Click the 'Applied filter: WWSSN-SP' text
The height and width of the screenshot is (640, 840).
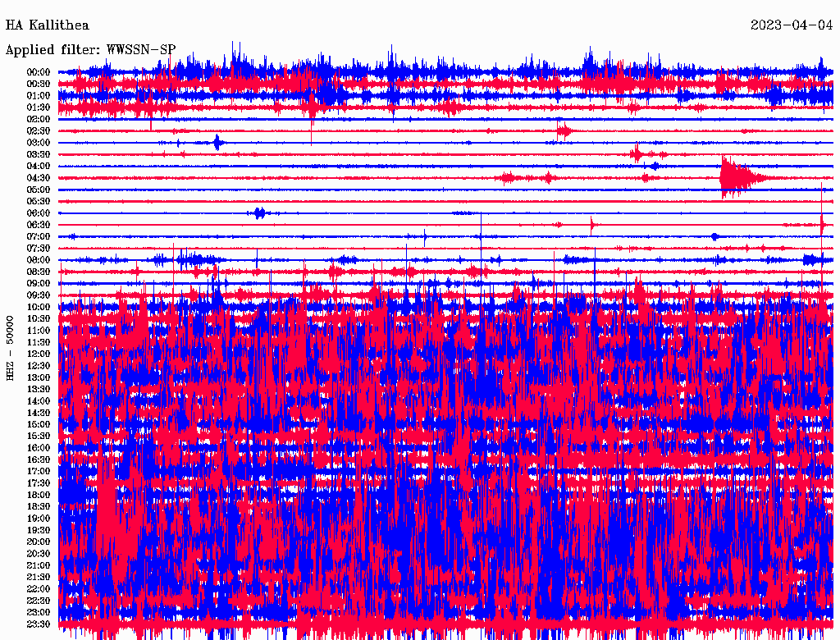pos(90,50)
